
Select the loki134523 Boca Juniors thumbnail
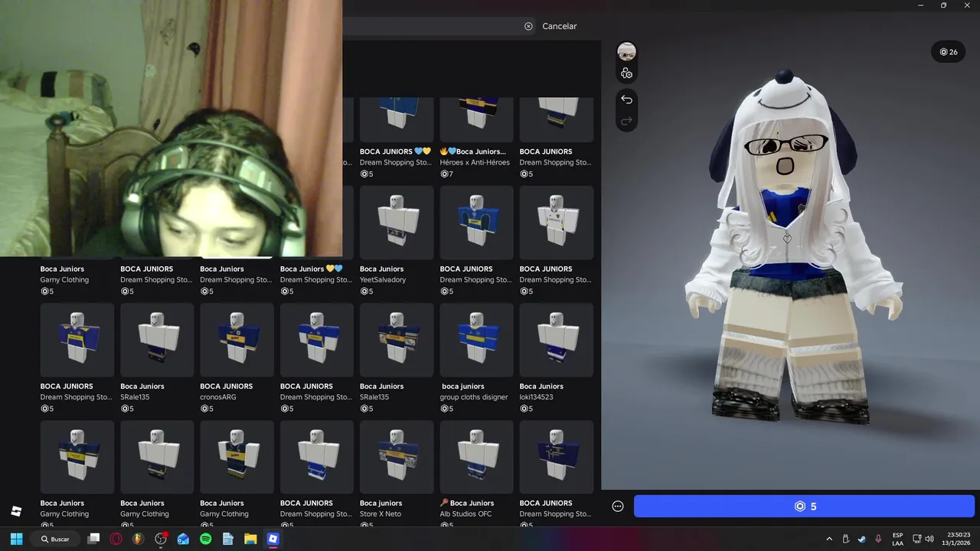pos(557,340)
